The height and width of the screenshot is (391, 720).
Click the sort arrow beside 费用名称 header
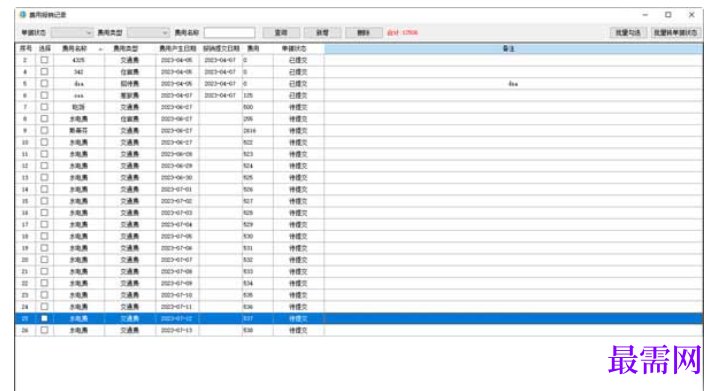[x=101, y=49]
